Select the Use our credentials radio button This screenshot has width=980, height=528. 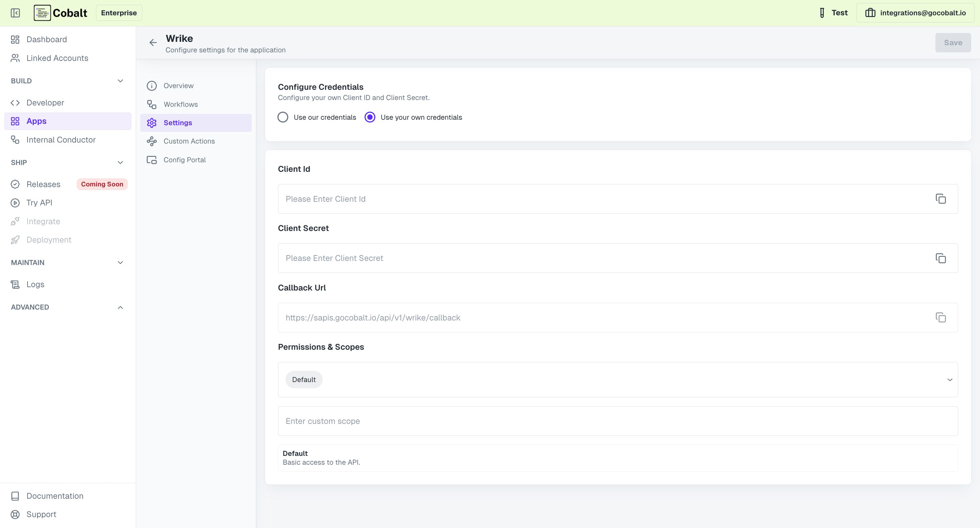283,117
